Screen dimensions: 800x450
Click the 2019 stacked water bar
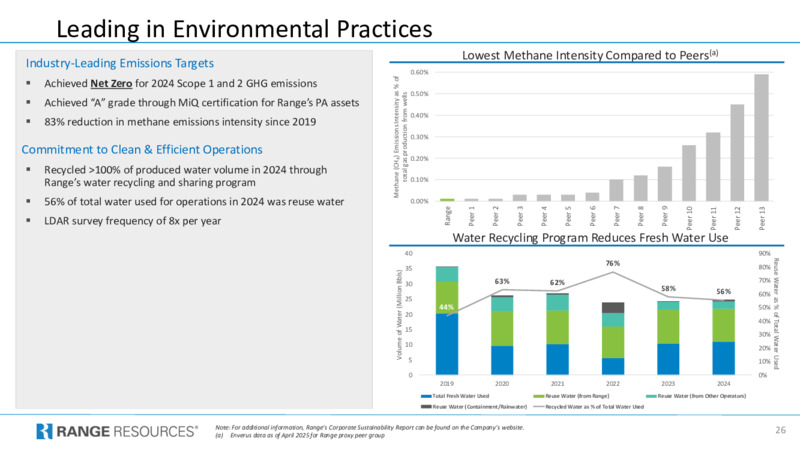pos(447,320)
